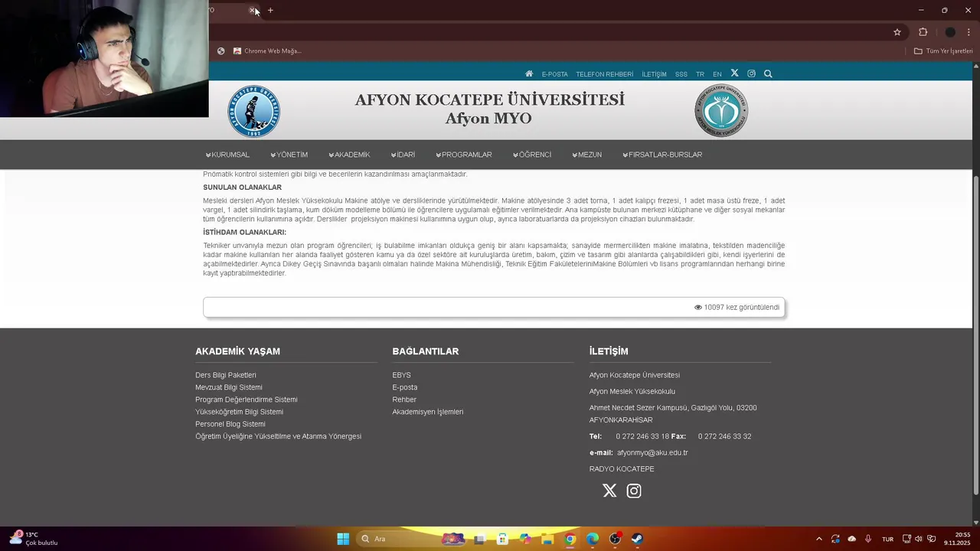Open Yükseköğretim Bilgi Sistemi link
Screen dimensions: 980x551
[x=239, y=412]
